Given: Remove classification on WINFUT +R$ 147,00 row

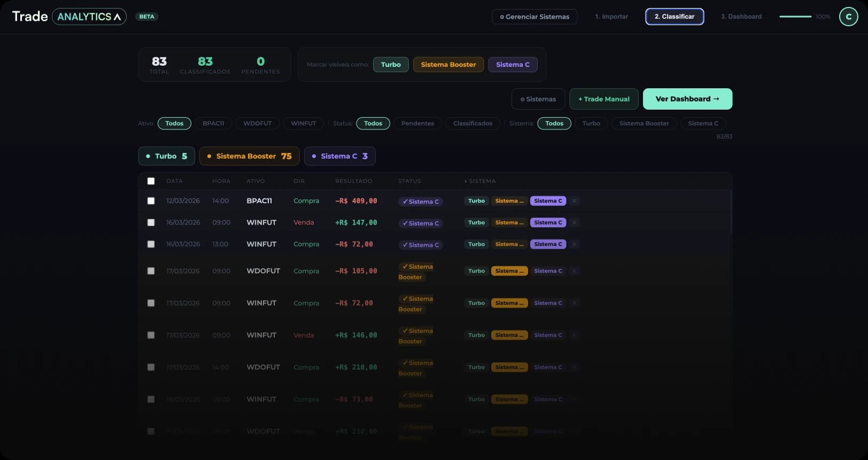Looking at the screenshot, I should point(574,223).
